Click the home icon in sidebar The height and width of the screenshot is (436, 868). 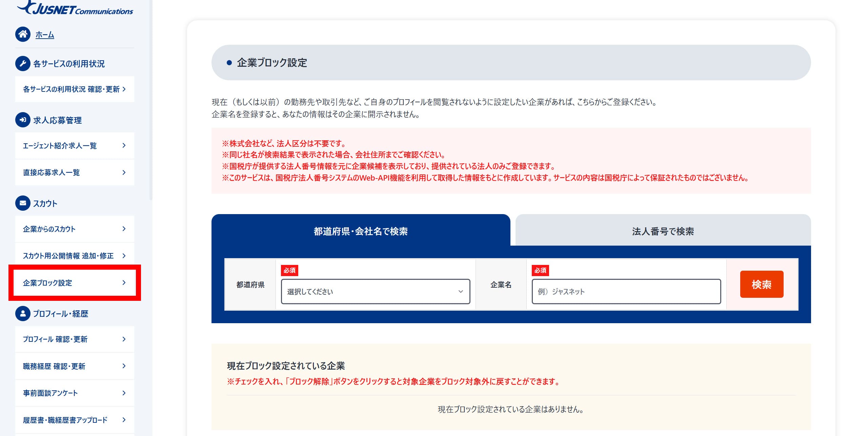coord(23,34)
